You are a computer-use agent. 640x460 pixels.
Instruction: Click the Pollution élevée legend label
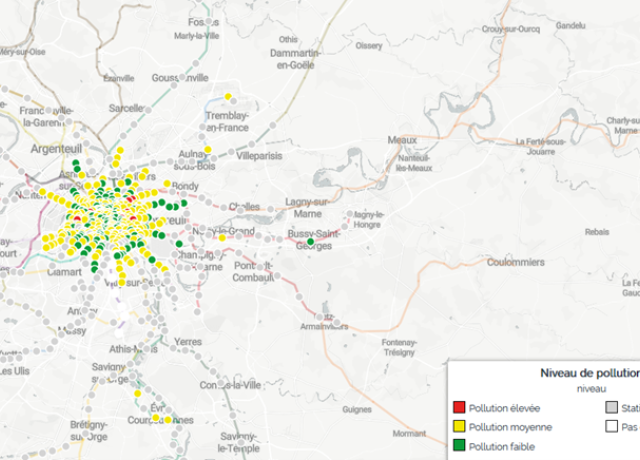coord(507,408)
